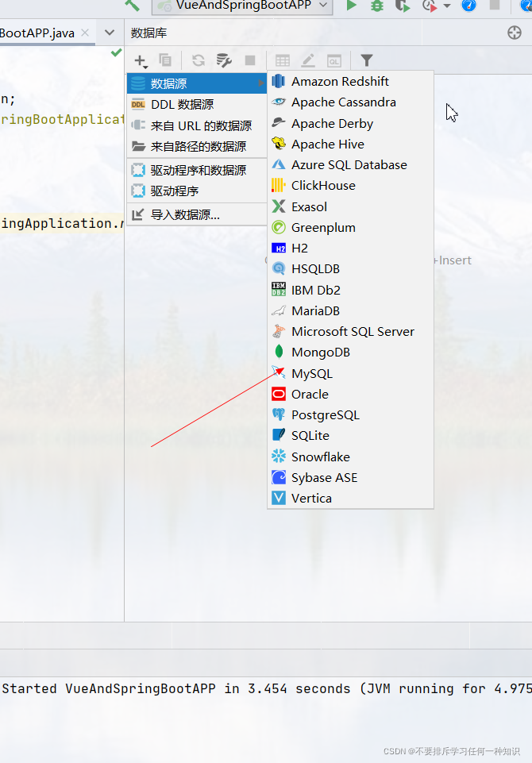This screenshot has height=763, width=532.
Task: Select 数据源 menu item
Action: point(197,83)
